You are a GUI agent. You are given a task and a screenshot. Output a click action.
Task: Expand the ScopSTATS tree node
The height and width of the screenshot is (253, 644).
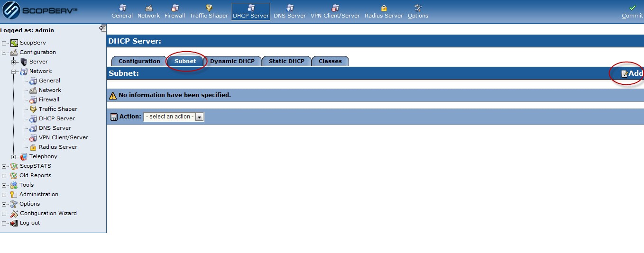(4, 166)
